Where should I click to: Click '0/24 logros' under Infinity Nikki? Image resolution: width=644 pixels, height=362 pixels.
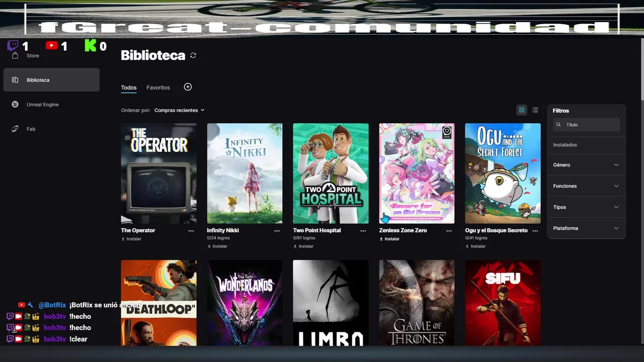point(218,238)
